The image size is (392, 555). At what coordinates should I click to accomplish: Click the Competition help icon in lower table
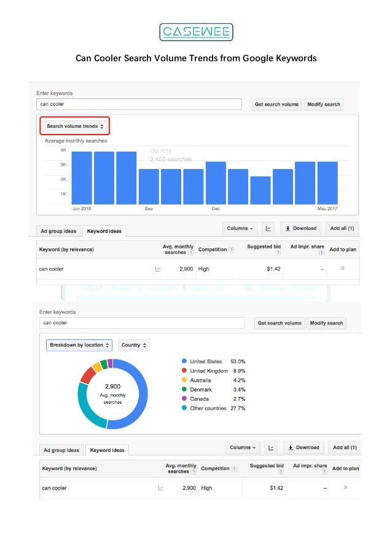tap(234, 468)
